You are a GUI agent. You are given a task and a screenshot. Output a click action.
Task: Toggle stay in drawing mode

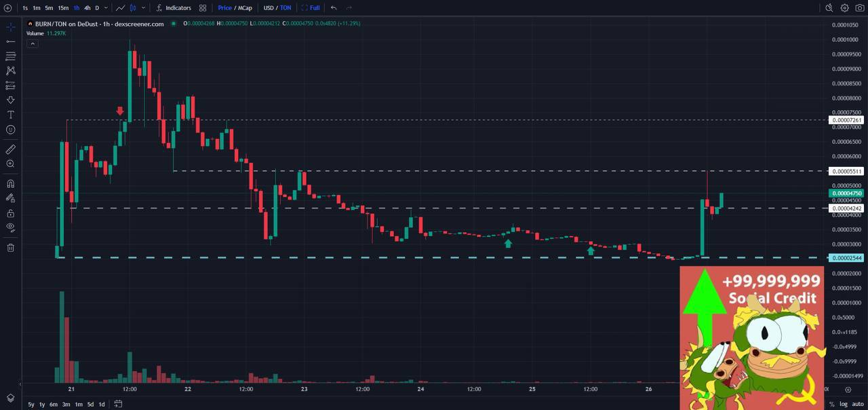pos(10,198)
